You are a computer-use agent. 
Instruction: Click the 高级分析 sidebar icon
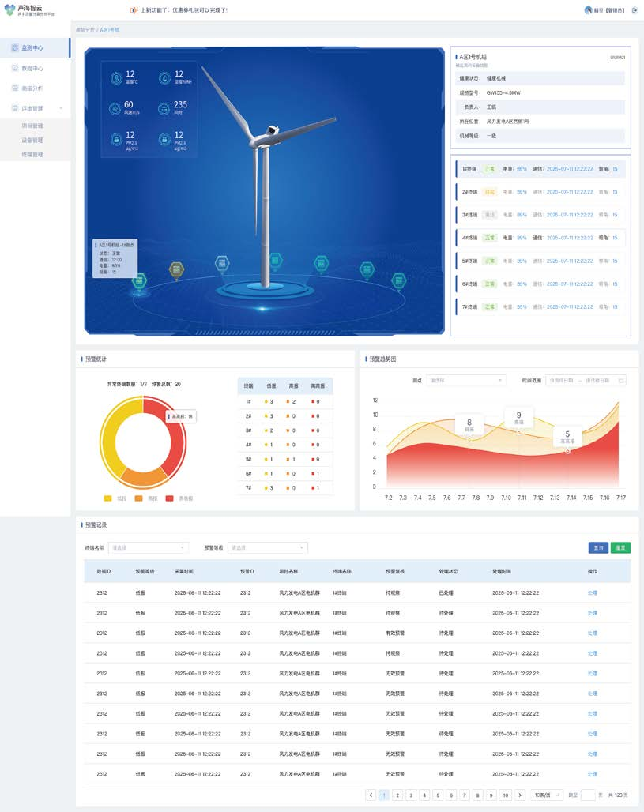click(x=15, y=88)
